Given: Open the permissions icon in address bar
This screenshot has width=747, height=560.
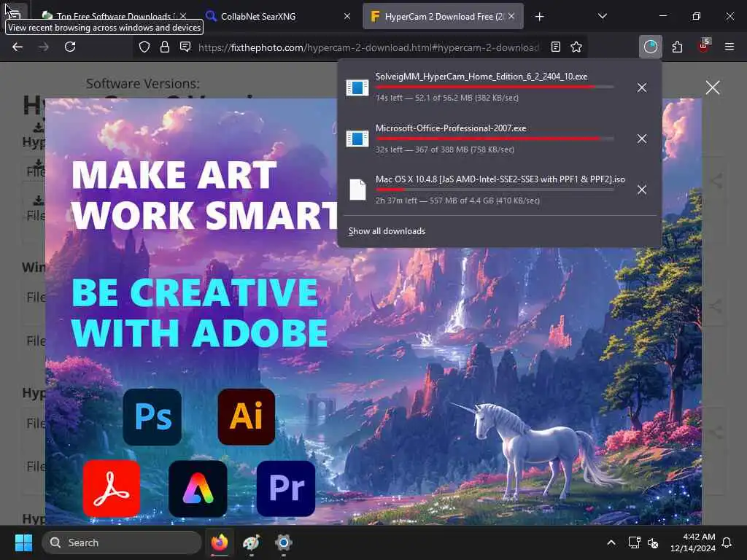Looking at the screenshot, I should [185, 47].
